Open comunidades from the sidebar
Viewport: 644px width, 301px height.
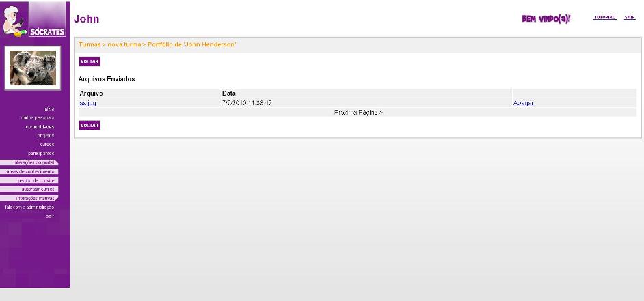tap(40, 127)
